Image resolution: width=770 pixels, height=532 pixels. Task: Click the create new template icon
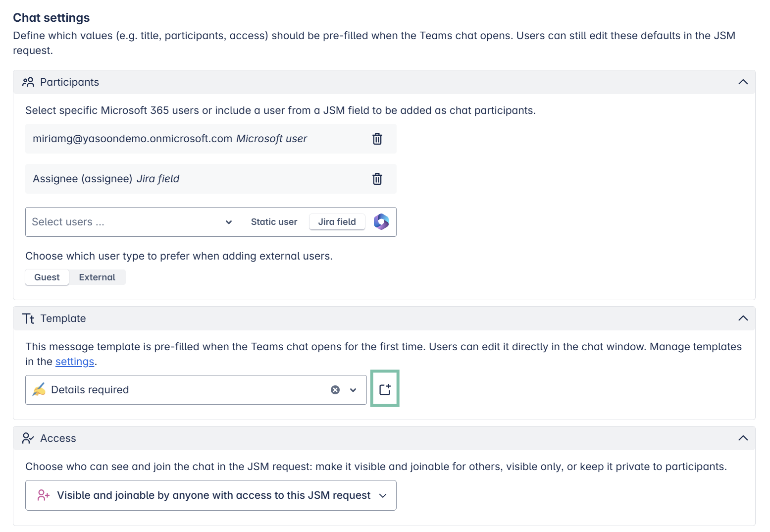pos(385,389)
